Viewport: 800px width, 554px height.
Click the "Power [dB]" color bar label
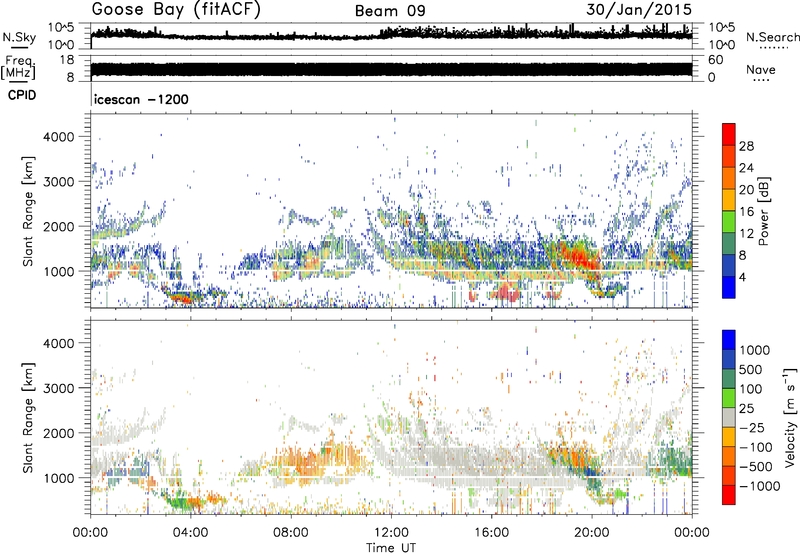763,211
